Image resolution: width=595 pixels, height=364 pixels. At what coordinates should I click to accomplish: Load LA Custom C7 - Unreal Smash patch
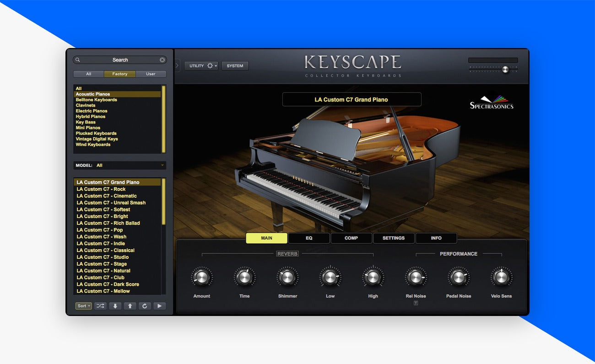[x=118, y=203]
